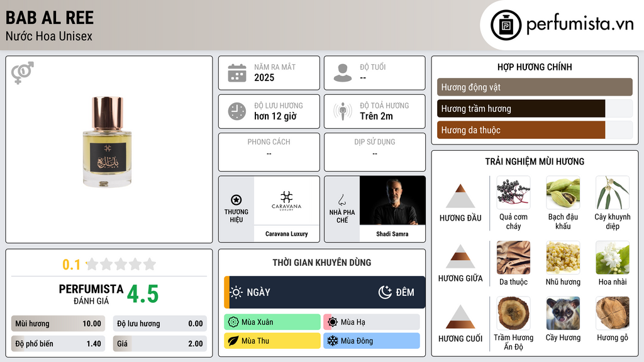Click the star badge icon above Thương hiệu
644x362 pixels.
(x=236, y=200)
